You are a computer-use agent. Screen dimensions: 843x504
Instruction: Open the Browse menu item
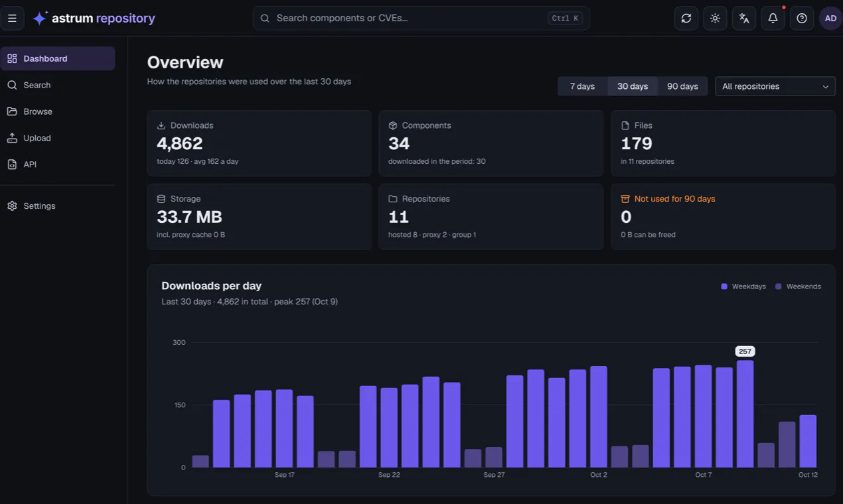[x=58, y=111]
